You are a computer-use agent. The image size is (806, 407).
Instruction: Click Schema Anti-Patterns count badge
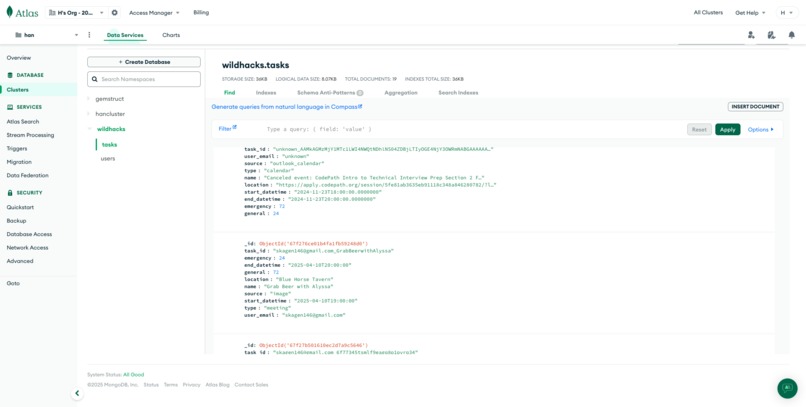point(360,93)
